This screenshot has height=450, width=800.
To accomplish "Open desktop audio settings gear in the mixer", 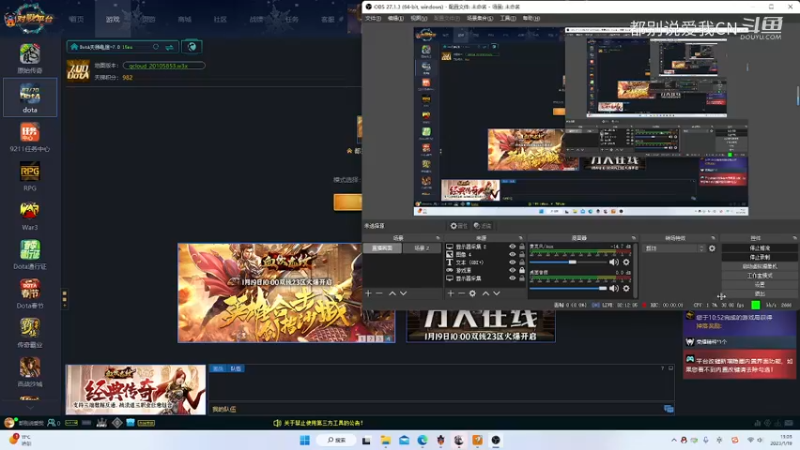I will click(626, 288).
